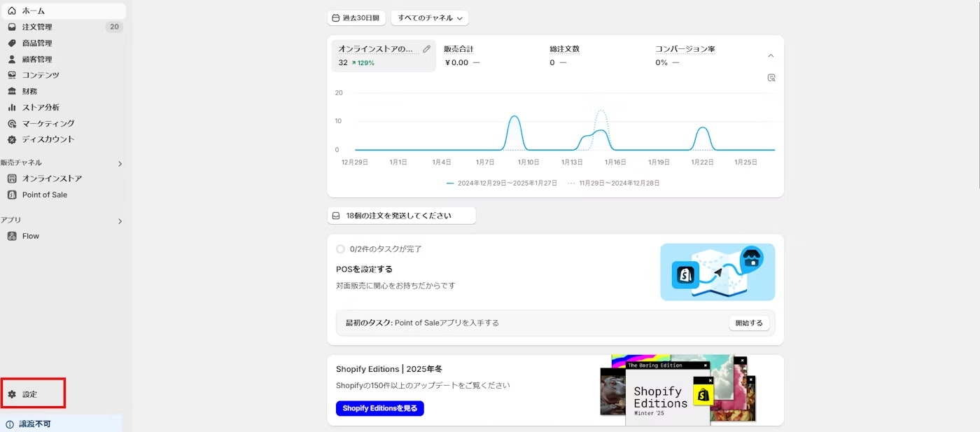Expand the アプリ section chevron
Screen dimensions: 980x432
tap(120, 221)
